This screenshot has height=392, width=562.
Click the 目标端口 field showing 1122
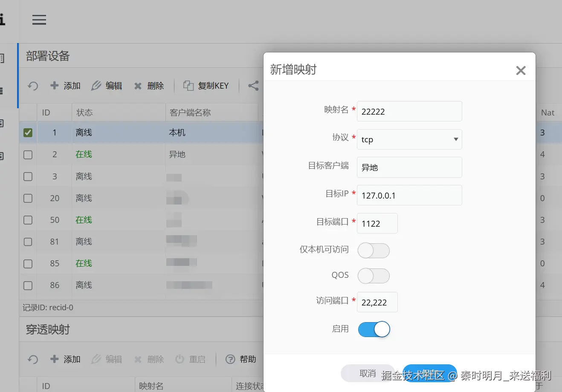pyautogui.click(x=377, y=223)
